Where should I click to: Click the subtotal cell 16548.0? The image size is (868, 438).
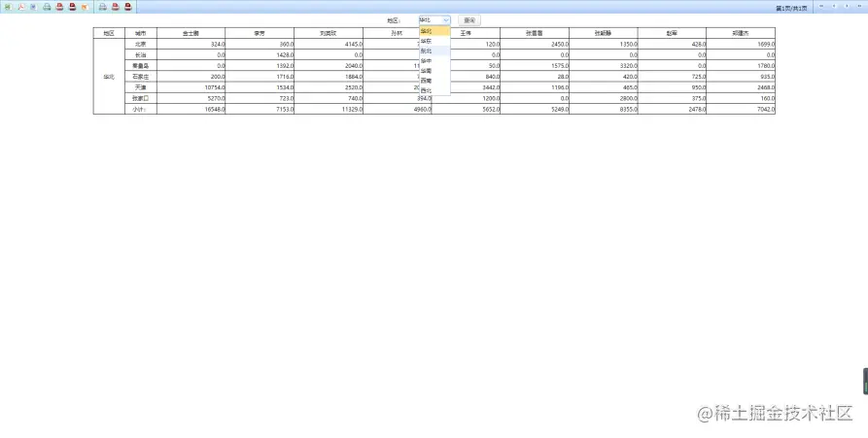pos(191,109)
